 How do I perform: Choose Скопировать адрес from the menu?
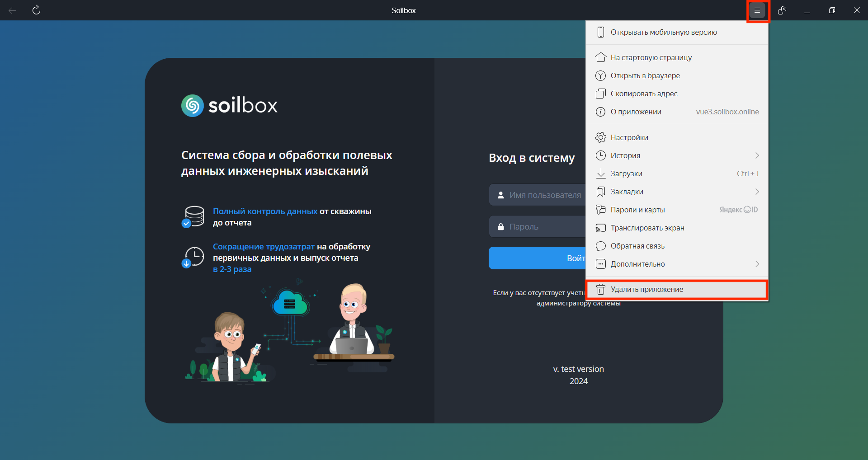(644, 94)
